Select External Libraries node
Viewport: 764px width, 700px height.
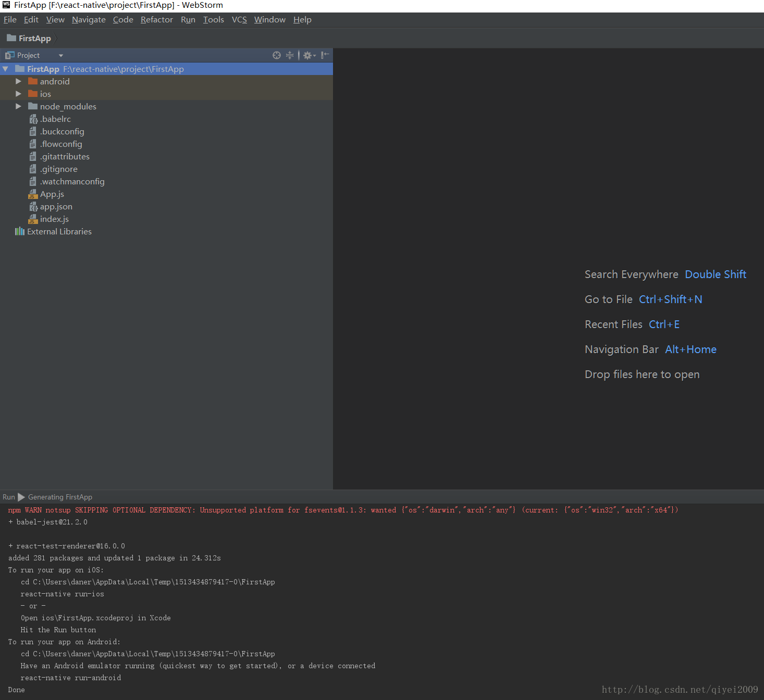59,232
